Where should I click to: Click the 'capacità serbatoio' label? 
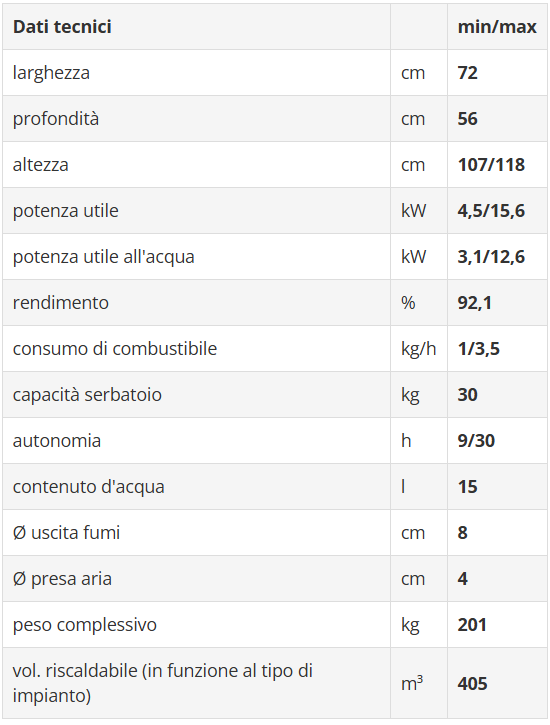87,395
